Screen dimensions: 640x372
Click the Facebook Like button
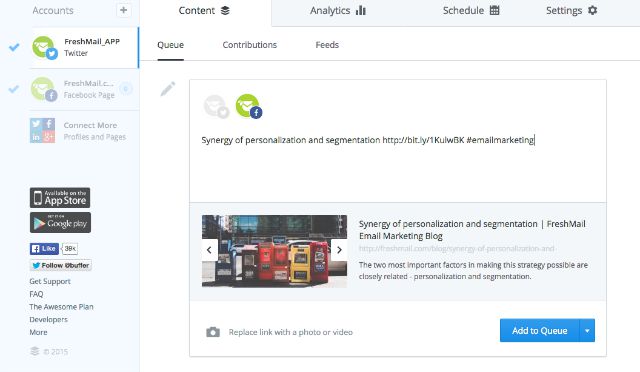44,248
